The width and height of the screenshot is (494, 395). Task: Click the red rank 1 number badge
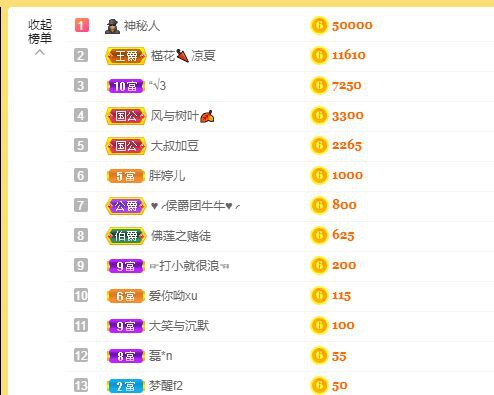coord(82,25)
